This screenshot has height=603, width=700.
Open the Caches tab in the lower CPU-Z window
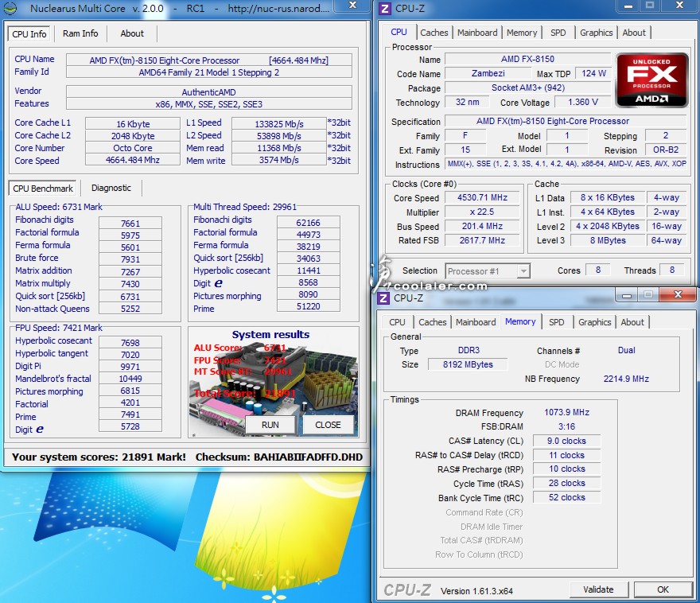[432, 322]
